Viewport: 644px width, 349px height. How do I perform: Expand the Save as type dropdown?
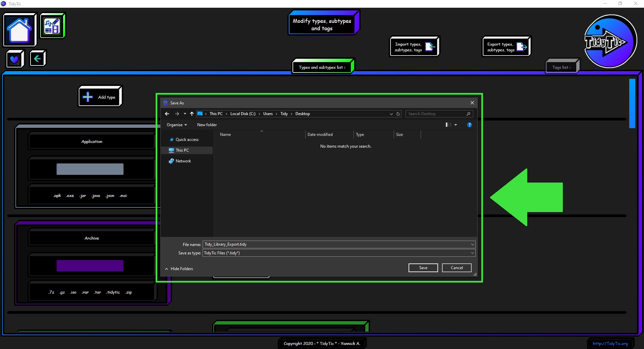(472, 253)
